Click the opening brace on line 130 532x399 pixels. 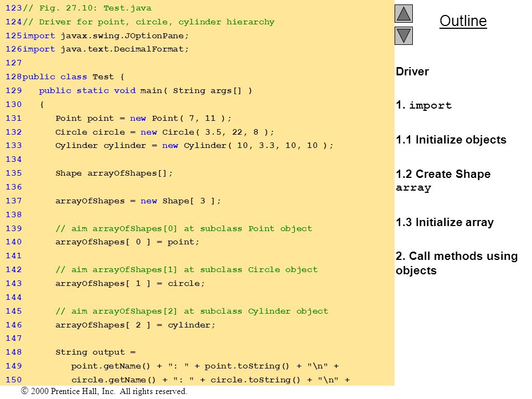[x=42, y=105]
